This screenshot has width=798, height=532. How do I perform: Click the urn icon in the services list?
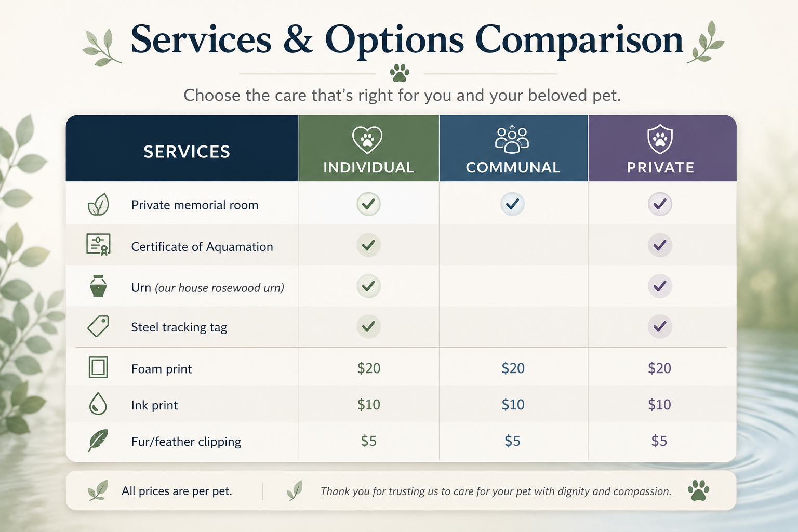coord(98,286)
